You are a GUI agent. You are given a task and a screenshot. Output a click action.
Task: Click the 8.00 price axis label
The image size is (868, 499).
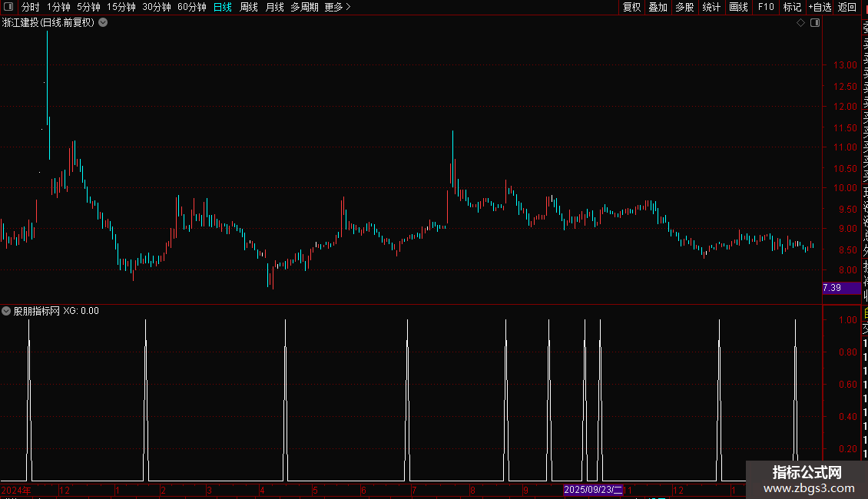click(847, 270)
